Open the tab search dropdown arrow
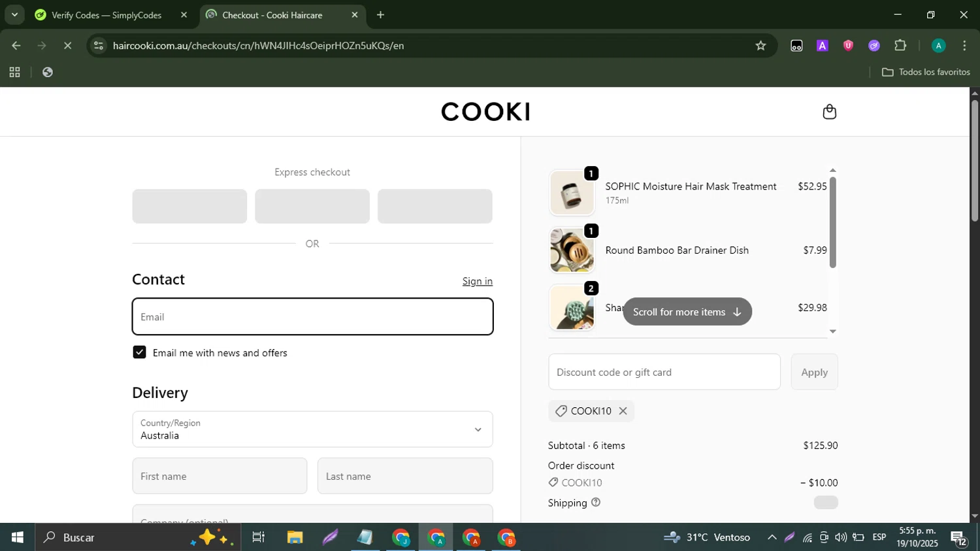 tap(14, 14)
